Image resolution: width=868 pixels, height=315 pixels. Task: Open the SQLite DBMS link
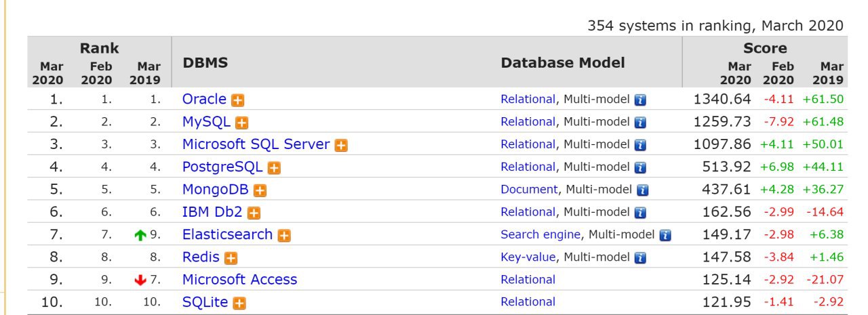click(x=205, y=302)
